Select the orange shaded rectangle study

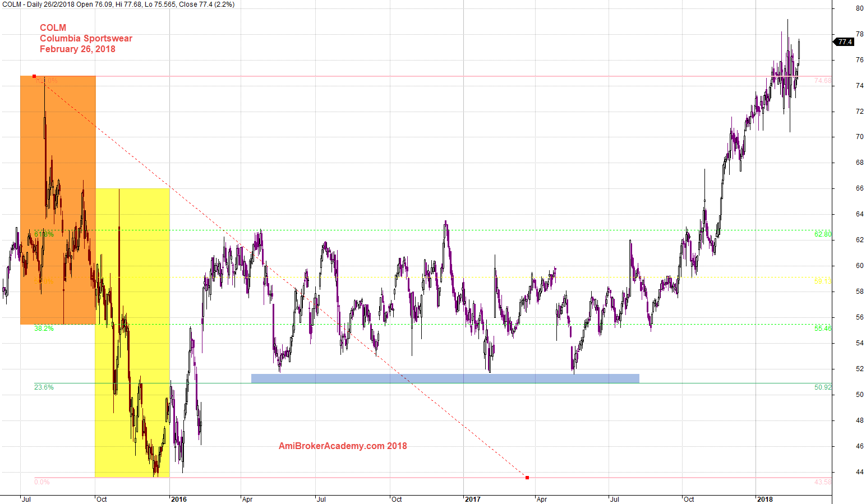click(58, 200)
